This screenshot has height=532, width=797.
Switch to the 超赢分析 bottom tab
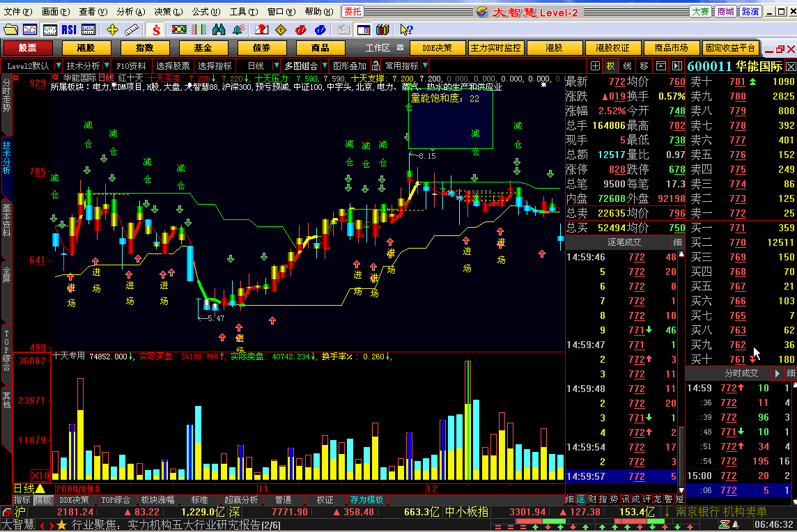pos(241,500)
